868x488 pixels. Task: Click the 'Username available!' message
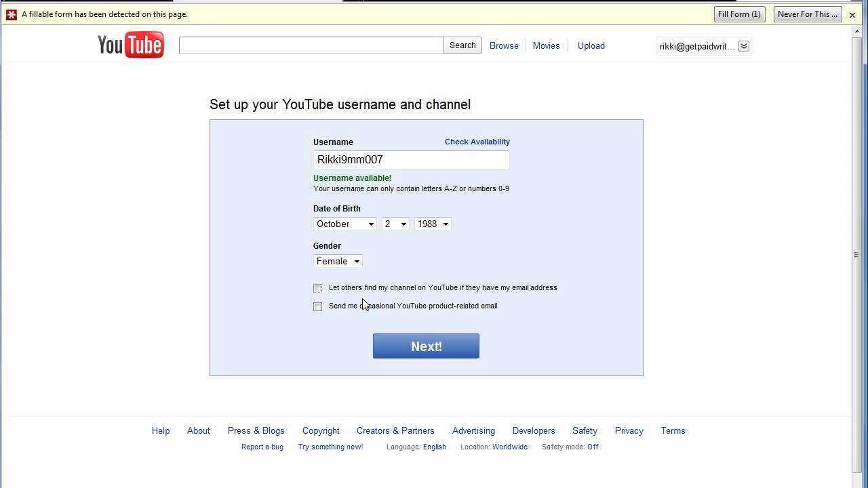(x=352, y=178)
